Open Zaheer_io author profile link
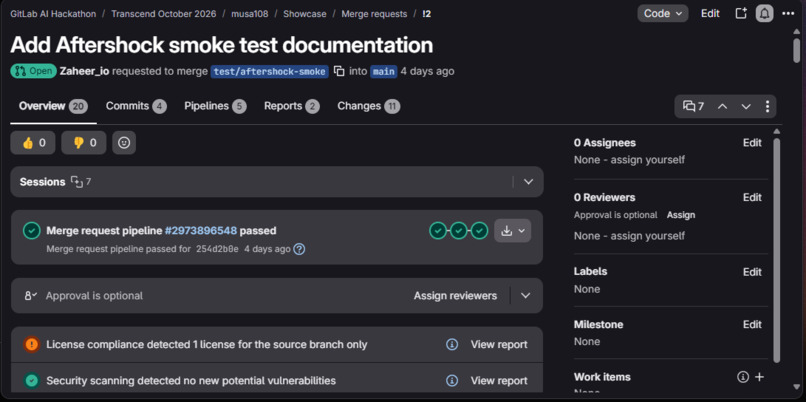 (x=84, y=71)
